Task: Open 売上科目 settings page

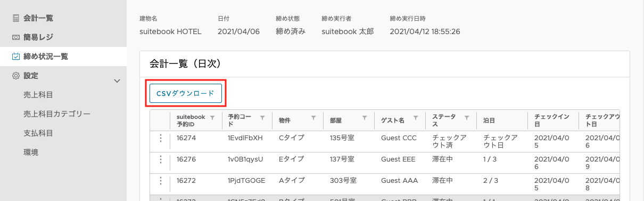Action: click(x=39, y=95)
